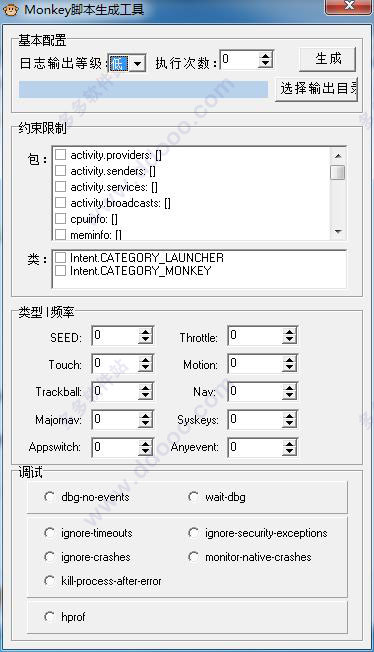Viewport: 374px width, 652px height.
Task: Select the ignore-timeouts radio button
Action: tap(50, 533)
